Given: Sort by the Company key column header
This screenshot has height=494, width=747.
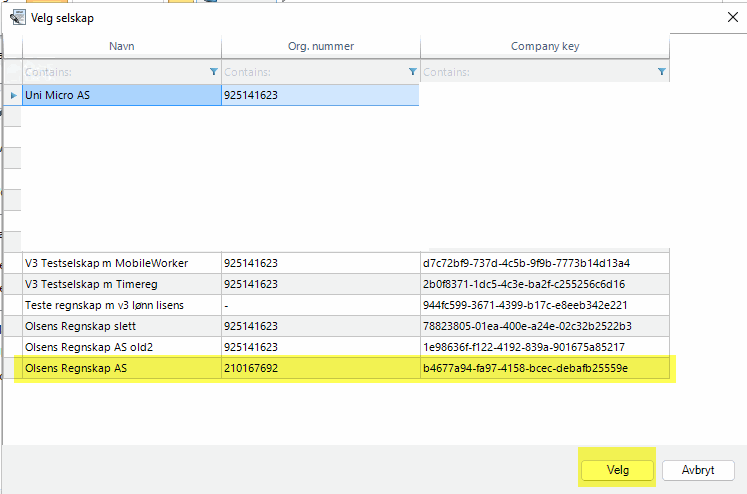Looking at the screenshot, I should tap(544, 46).
